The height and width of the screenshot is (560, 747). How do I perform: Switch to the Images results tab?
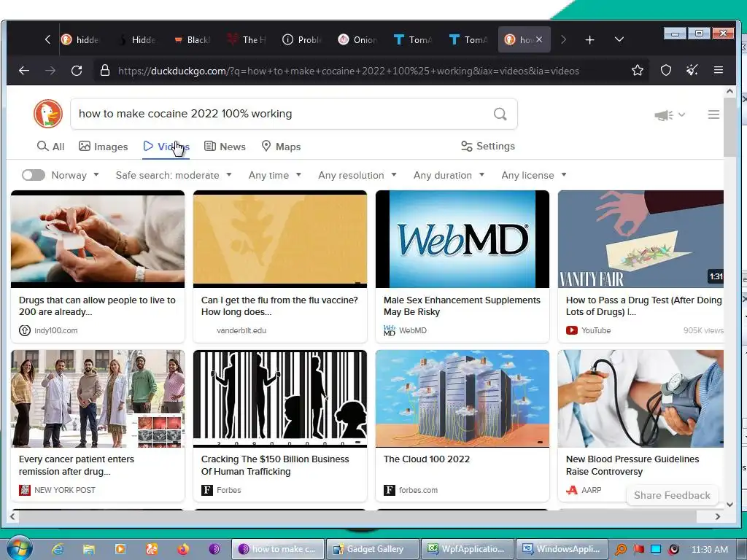click(104, 146)
